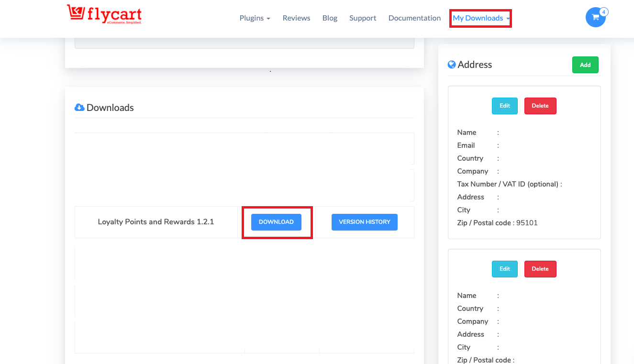Go to the Reviews page

[296, 18]
